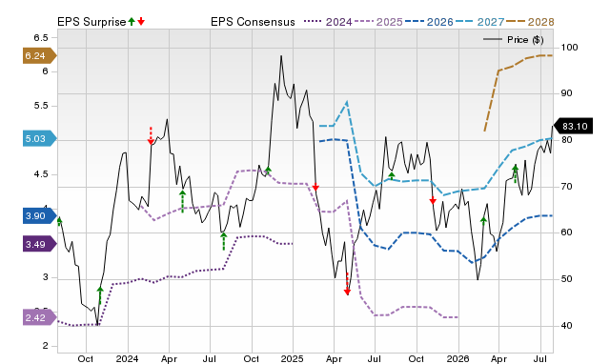
Task: Click the 60 label on the price axis
Action: click(x=566, y=233)
